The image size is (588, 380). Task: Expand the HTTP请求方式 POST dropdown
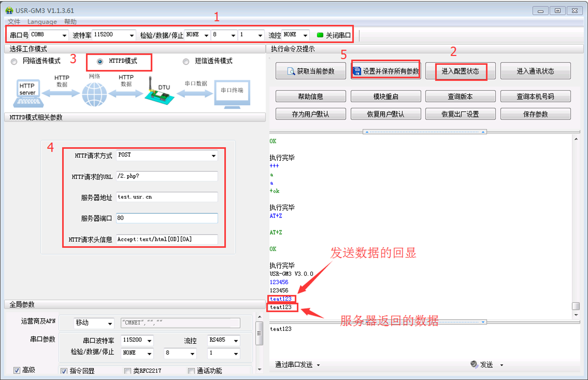(x=213, y=155)
